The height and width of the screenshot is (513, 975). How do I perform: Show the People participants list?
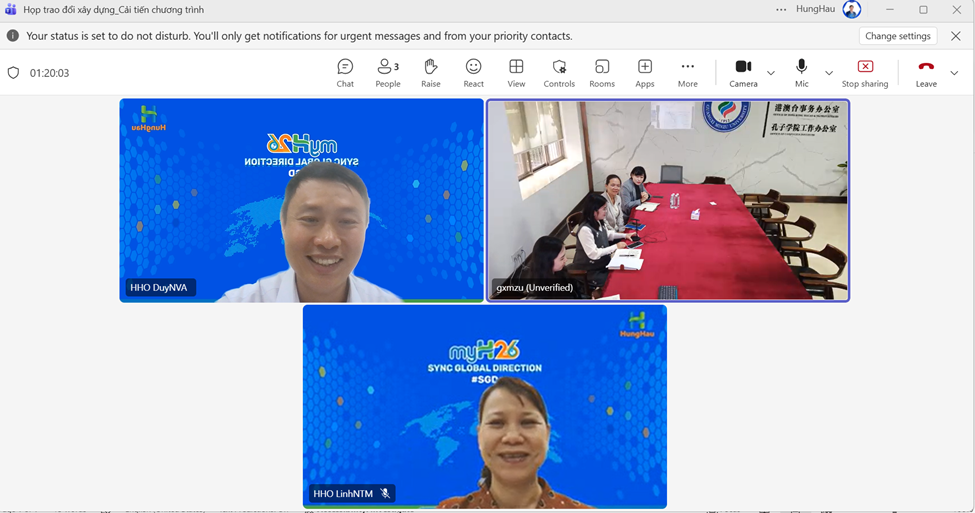388,73
